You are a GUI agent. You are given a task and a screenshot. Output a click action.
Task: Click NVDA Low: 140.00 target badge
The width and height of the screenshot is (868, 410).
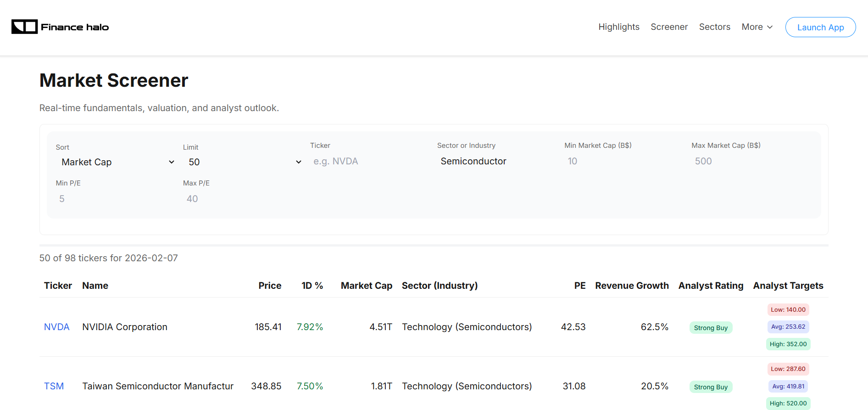click(788, 309)
